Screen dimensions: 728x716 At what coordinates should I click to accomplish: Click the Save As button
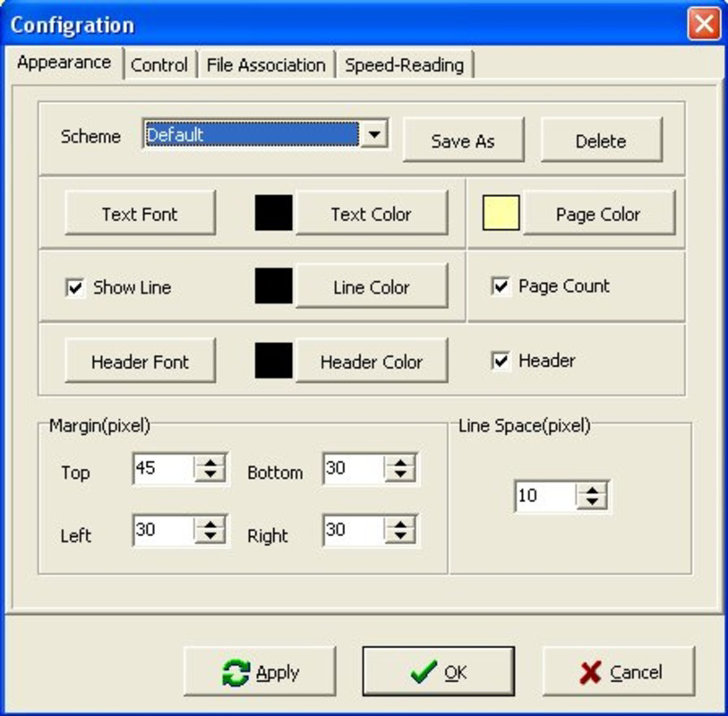[x=463, y=141]
